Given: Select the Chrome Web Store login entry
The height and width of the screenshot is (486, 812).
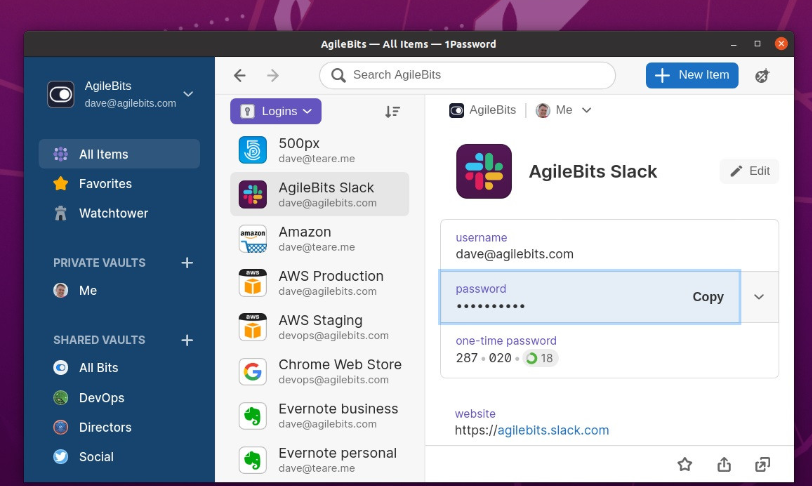Looking at the screenshot, I should [x=320, y=371].
